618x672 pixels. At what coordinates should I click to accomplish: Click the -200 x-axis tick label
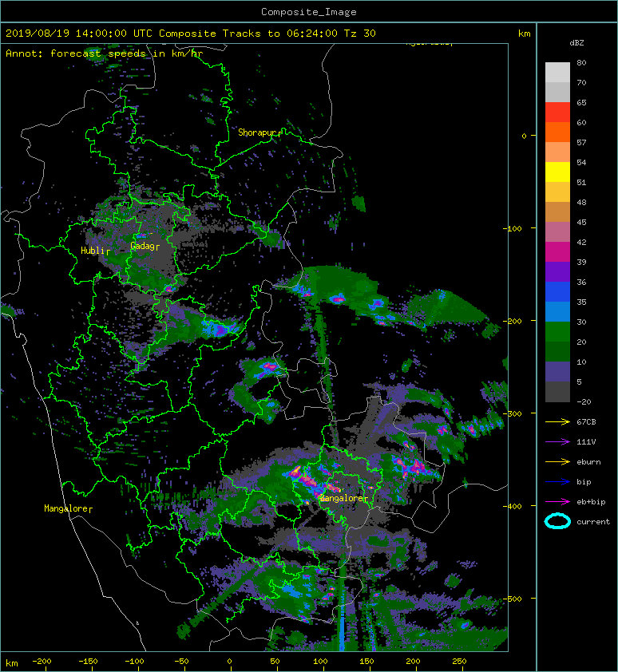[42, 662]
